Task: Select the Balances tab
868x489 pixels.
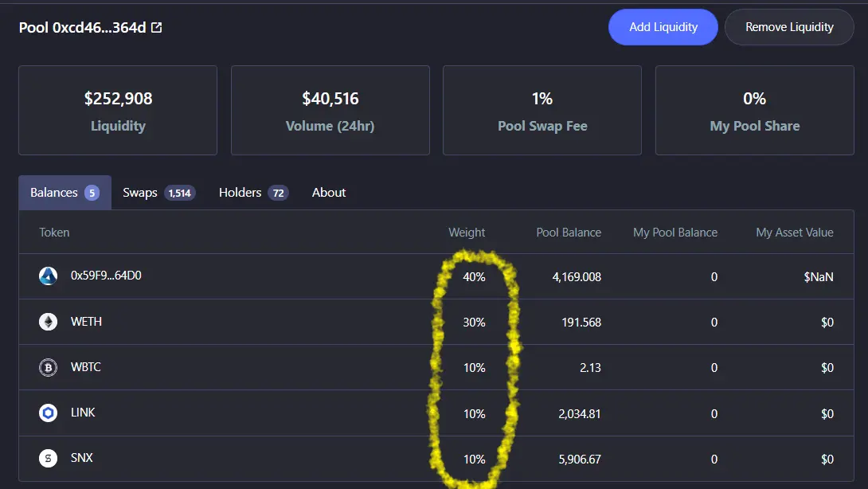Action: [65, 193]
